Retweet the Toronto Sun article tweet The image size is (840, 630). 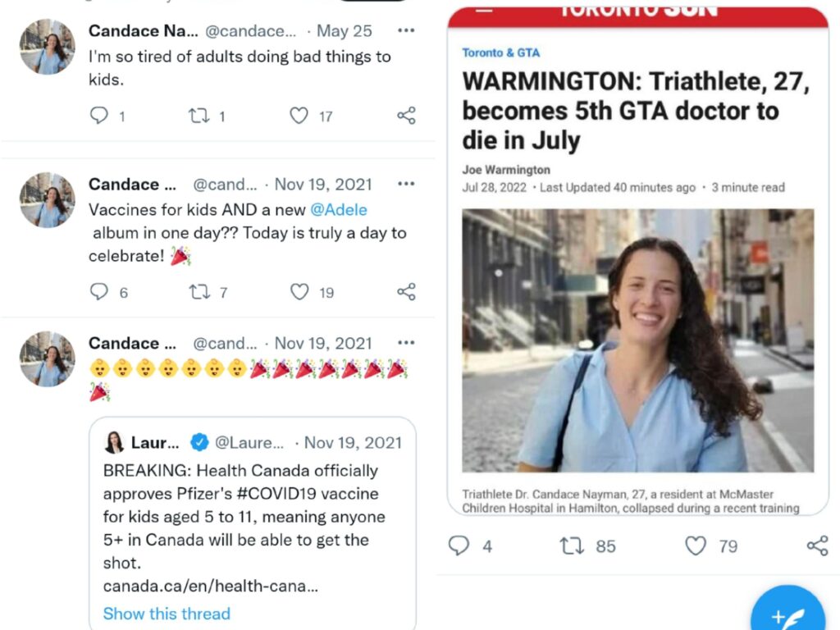(x=571, y=546)
